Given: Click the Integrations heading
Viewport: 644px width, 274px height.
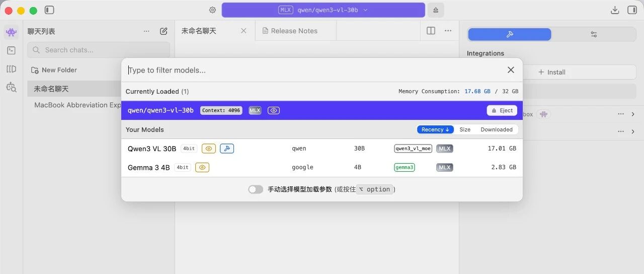Looking at the screenshot, I should point(486,53).
